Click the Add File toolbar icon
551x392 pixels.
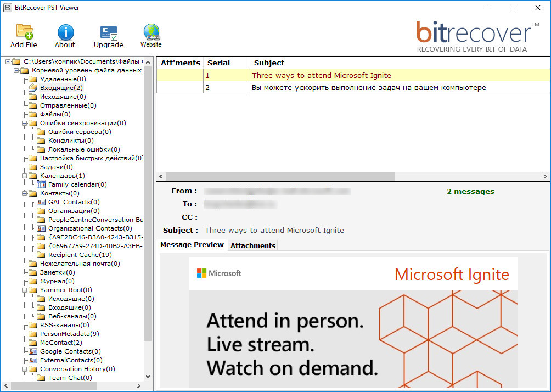[24, 32]
